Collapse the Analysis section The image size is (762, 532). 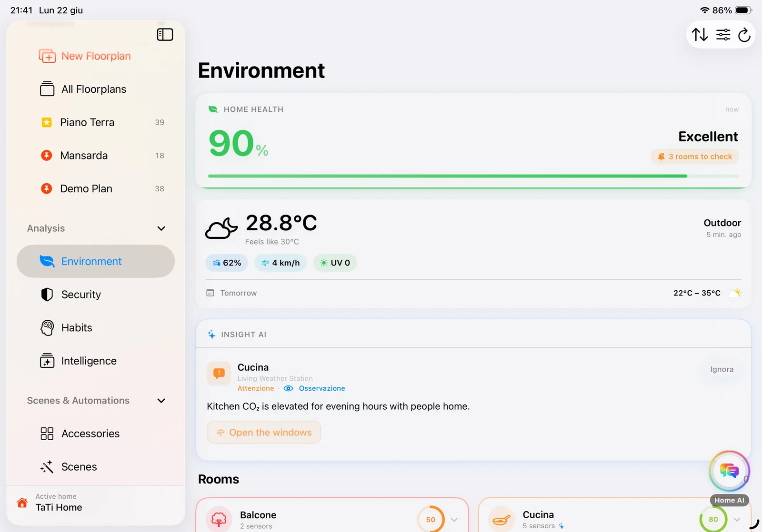161,228
